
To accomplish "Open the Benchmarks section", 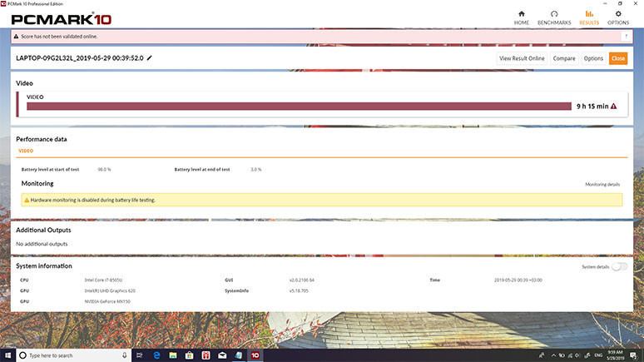I will [554, 17].
